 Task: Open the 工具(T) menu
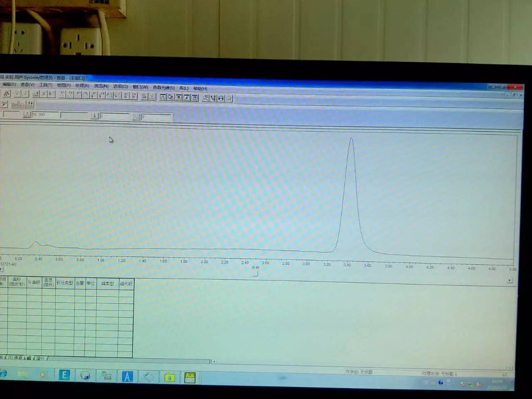pos(46,85)
